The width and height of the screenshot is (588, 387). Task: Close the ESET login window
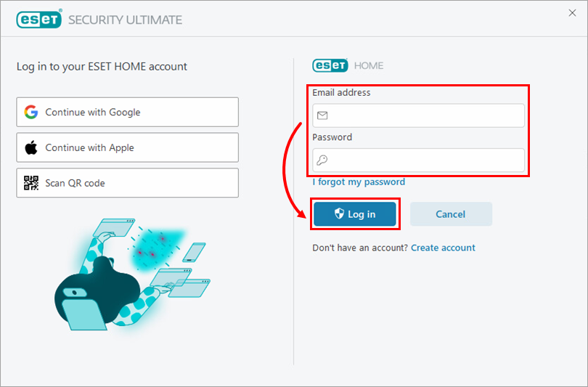(x=572, y=13)
